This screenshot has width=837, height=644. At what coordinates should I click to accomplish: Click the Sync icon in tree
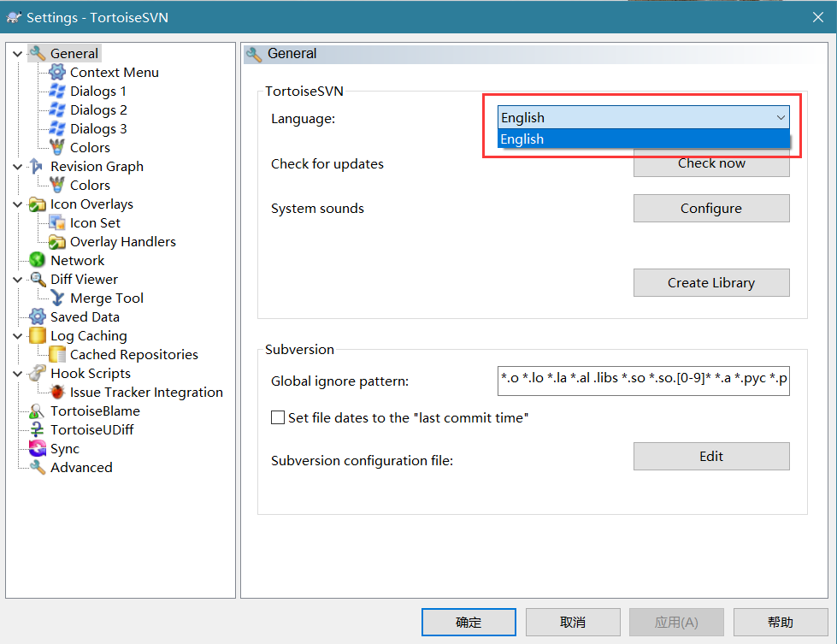tap(38, 448)
